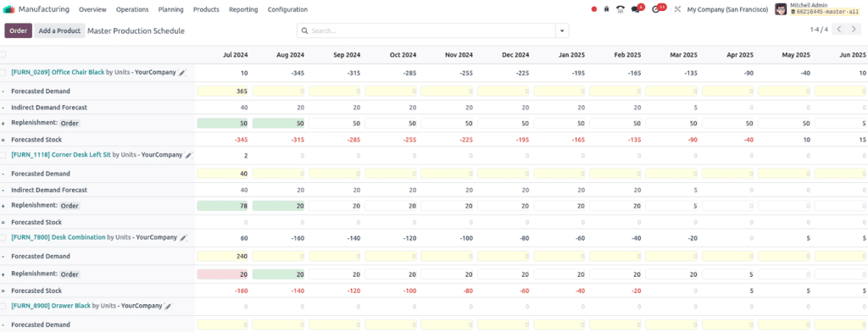Click the red recording dot icon
The height and width of the screenshot is (332, 868).
coord(594,9)
